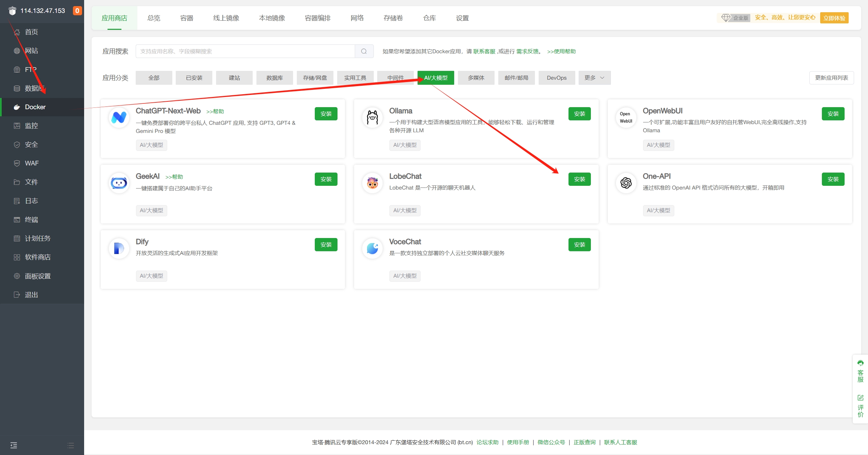Open the 联系客服 link

click(x=484, y=51)
